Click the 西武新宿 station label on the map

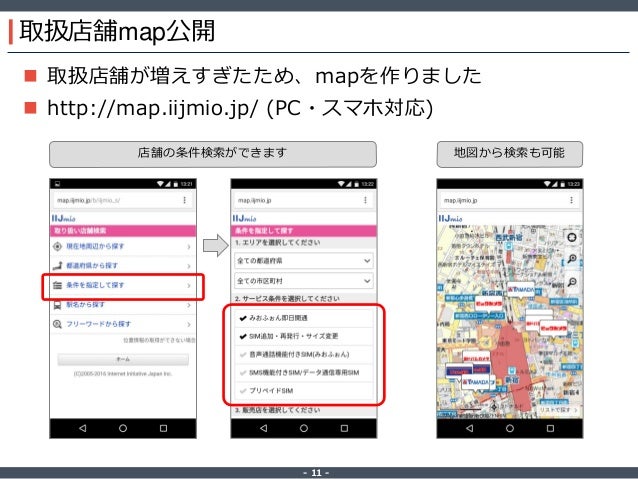(x=509, y=237)
